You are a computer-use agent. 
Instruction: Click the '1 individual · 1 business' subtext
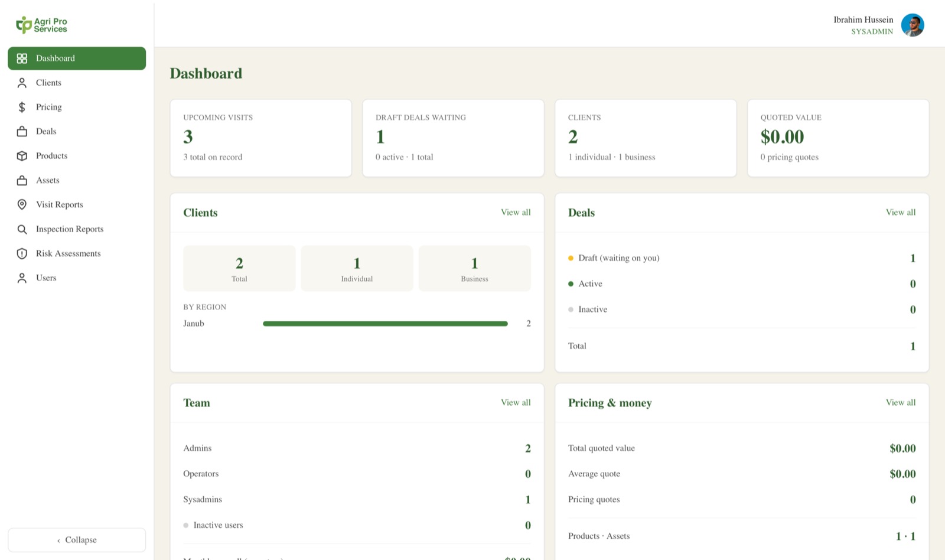click(611, 157)
